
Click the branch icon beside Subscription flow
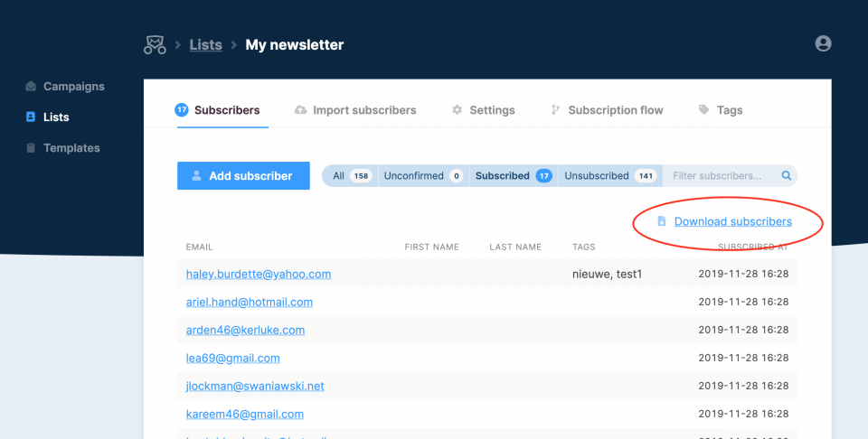(x=555, y=110)
